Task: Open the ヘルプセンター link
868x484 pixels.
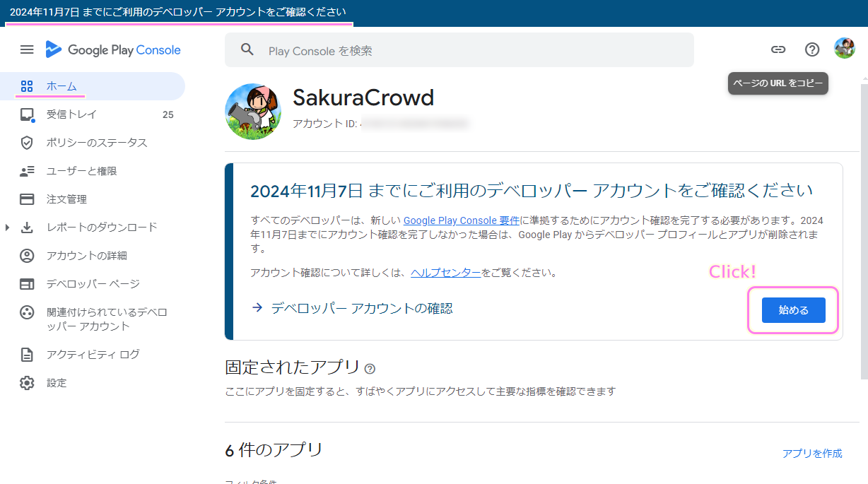Action: pos(446,273)
